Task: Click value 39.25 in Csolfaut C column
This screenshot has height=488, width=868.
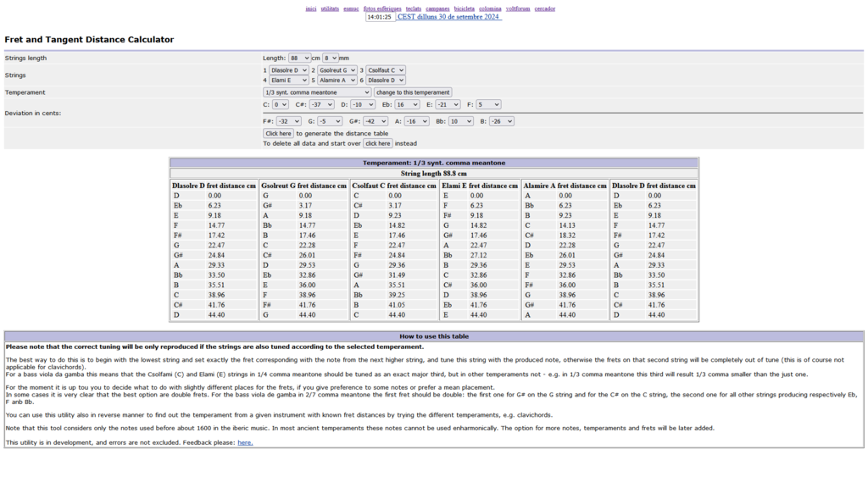Action: tap(397, 296)
